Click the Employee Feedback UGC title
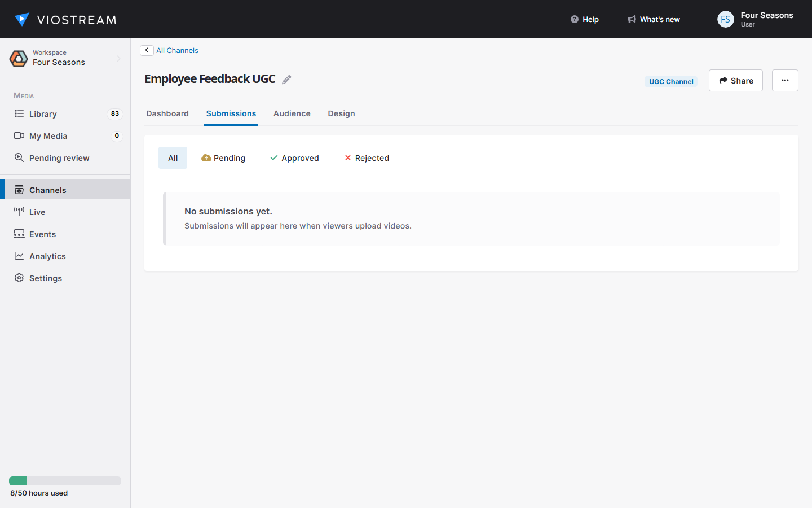Image resolution: width=812 pixels, height=508 pixels. (210, 79)
